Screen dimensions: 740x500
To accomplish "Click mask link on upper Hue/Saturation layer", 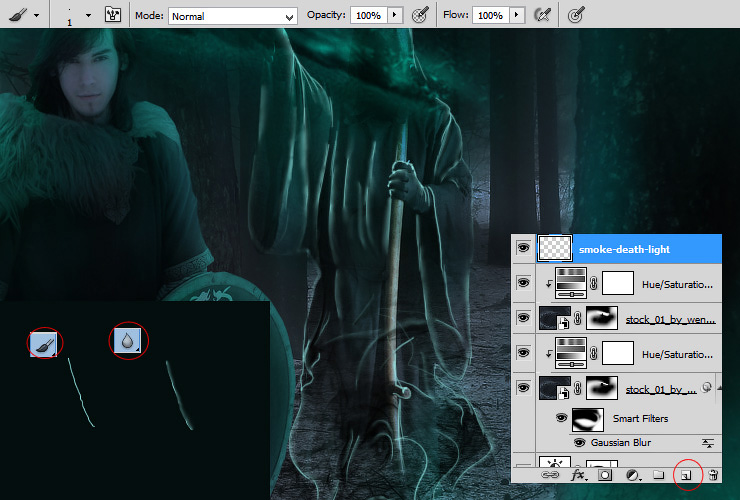I will 594,283.
